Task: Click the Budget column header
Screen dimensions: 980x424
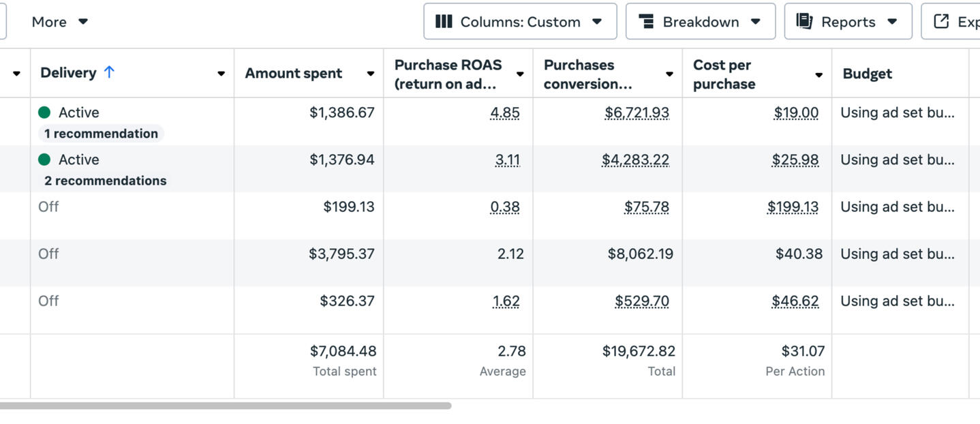Action: 867,74
